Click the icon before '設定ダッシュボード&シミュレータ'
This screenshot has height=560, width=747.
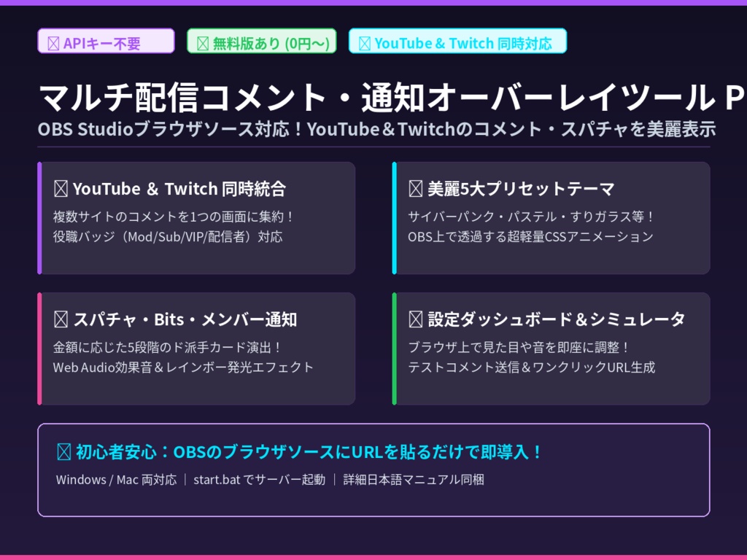coord(415,319)
